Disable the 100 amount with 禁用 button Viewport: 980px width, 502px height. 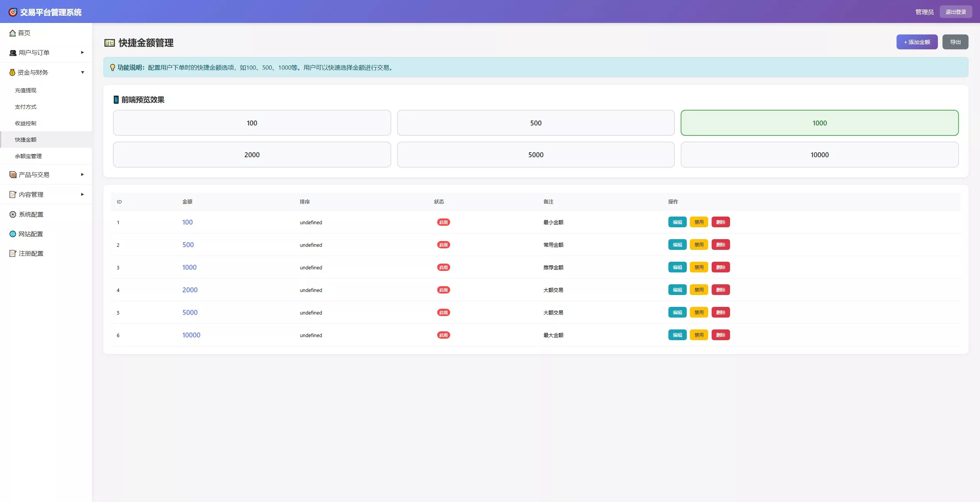point(699,222)
